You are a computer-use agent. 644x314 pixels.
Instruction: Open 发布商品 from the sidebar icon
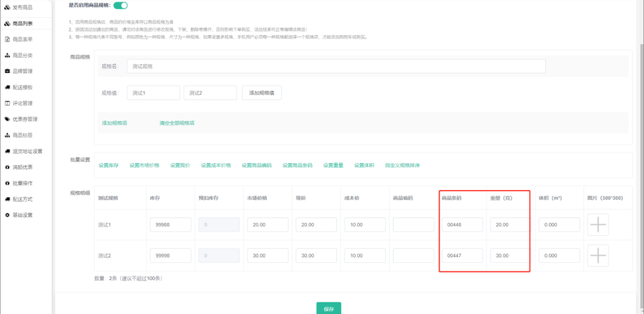(x=7, y=7)
